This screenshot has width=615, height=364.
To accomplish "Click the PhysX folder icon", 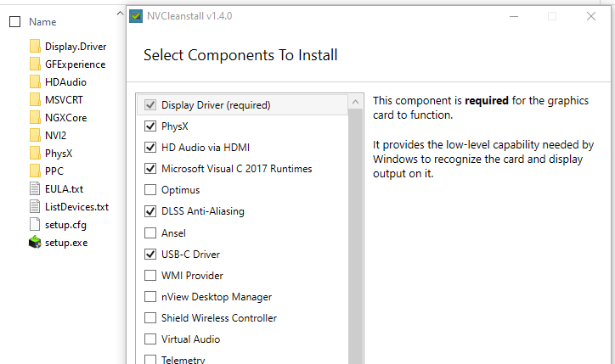I will [35, 153].
